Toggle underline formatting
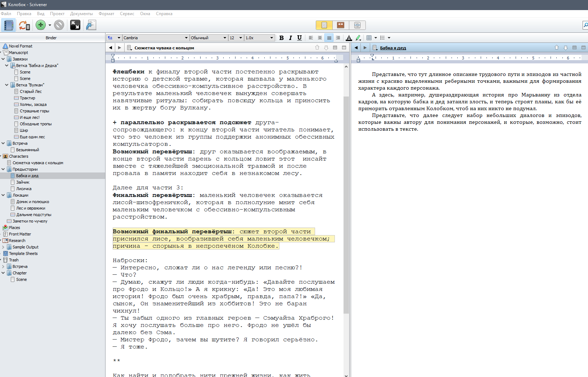The height and width of the screenshot is (377, 588). (299, 38)
